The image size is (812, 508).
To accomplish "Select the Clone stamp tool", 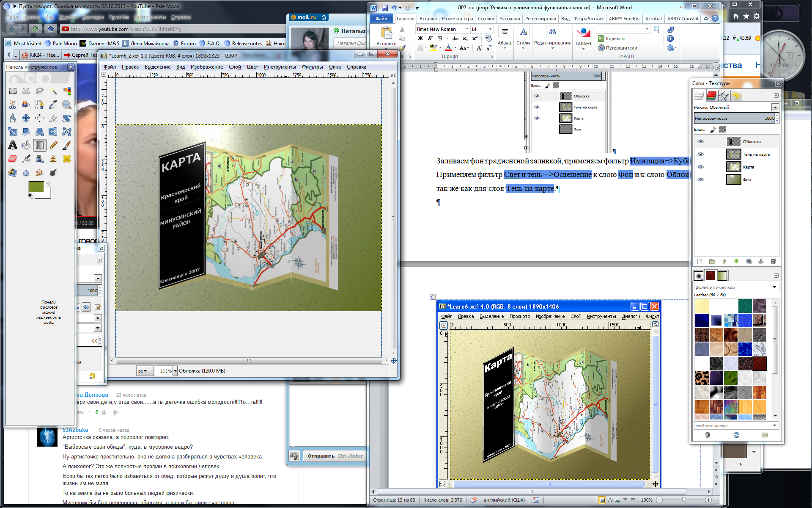I will 53,159.
